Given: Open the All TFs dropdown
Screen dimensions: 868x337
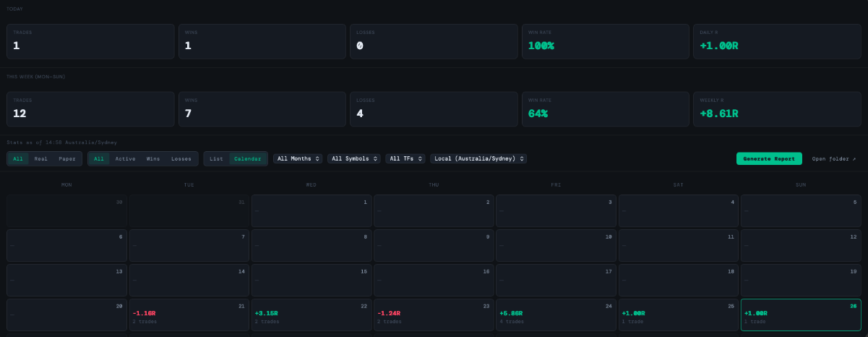Looking at the screenshot, I should tap(406, 158).
